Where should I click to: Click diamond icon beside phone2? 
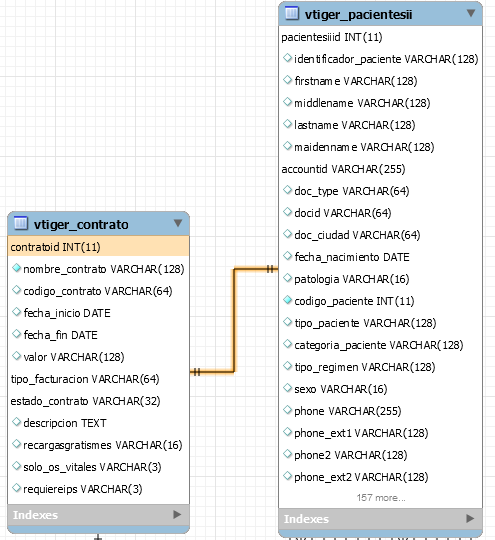tap(287, 454)
